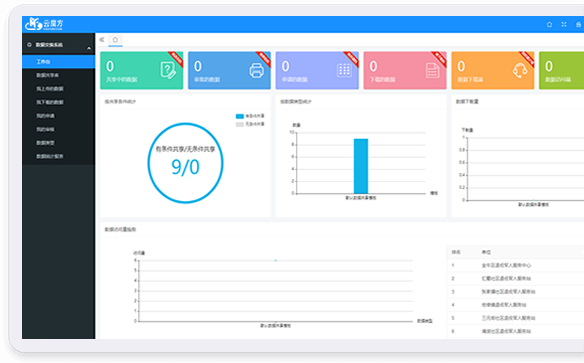
Task: Click the 0 count on the purple card
Action: click(285, 66)
